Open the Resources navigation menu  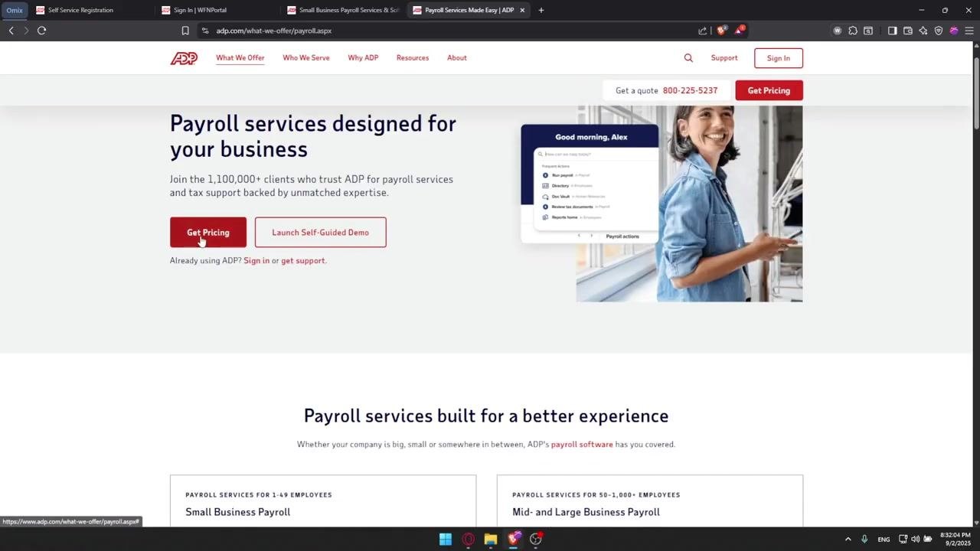click(413, 58)
